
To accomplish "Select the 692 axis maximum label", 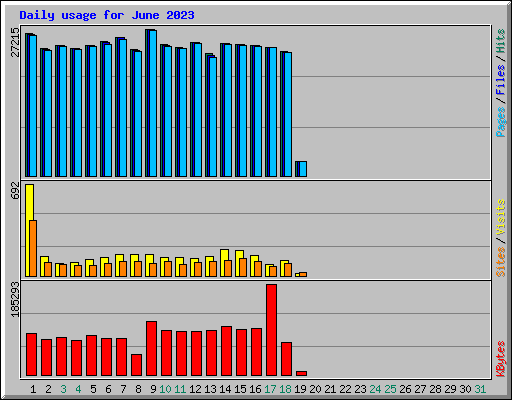I will (15, 191).
